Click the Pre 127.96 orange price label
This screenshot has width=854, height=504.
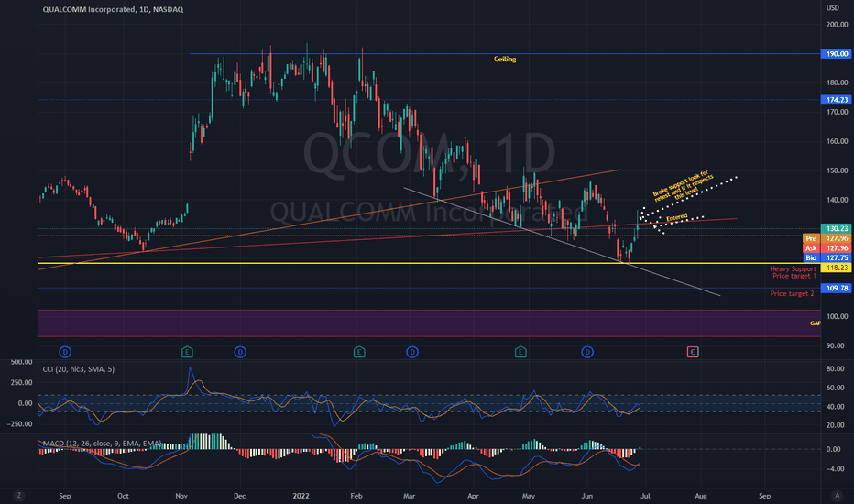click(827, 238)
